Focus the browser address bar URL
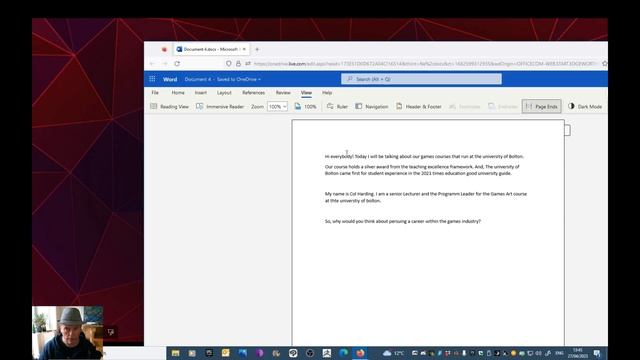The image size is (640, 360). click(426, 64)
